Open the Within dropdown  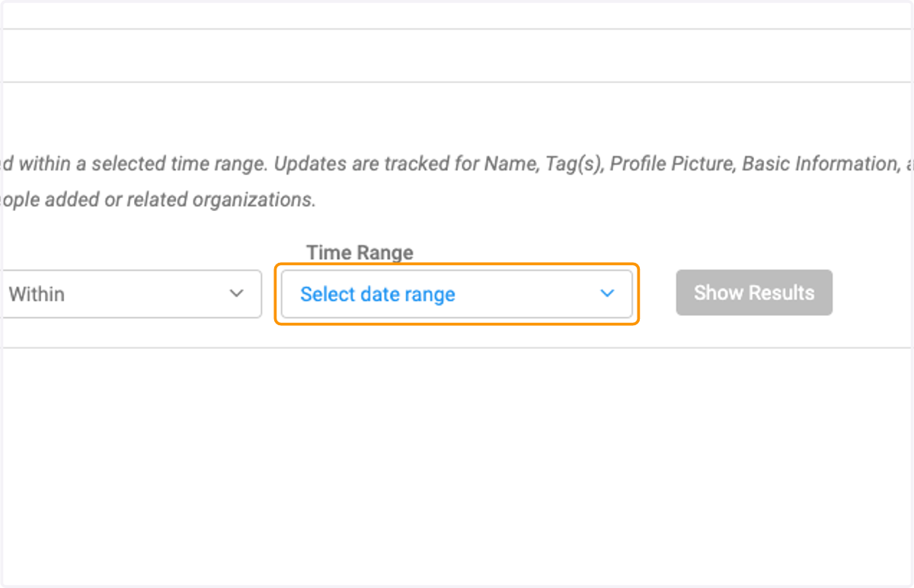click(131, 294)
